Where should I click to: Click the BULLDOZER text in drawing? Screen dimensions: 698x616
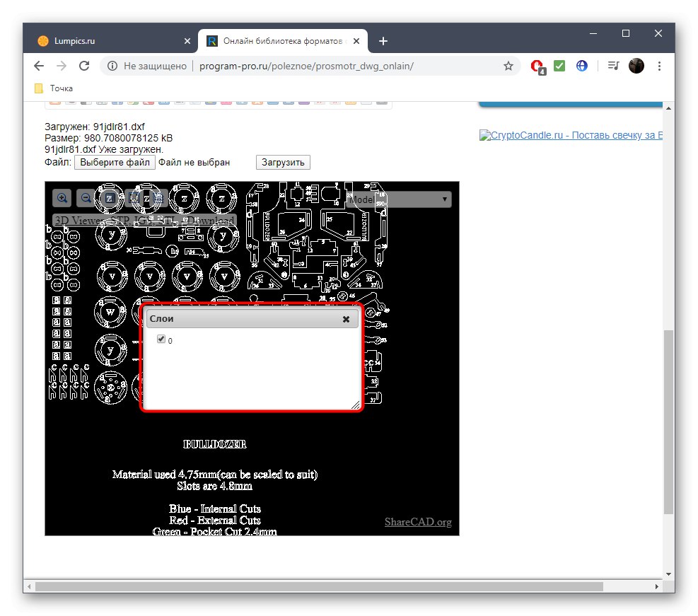click(214, 444)
